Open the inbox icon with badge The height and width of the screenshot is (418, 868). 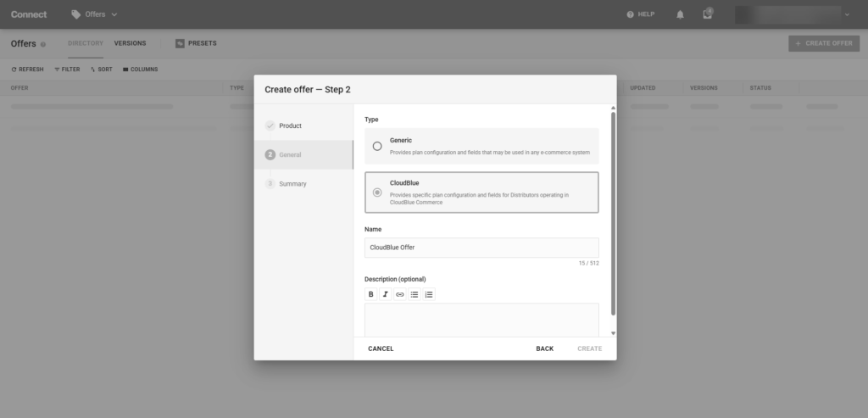point(708,14)
